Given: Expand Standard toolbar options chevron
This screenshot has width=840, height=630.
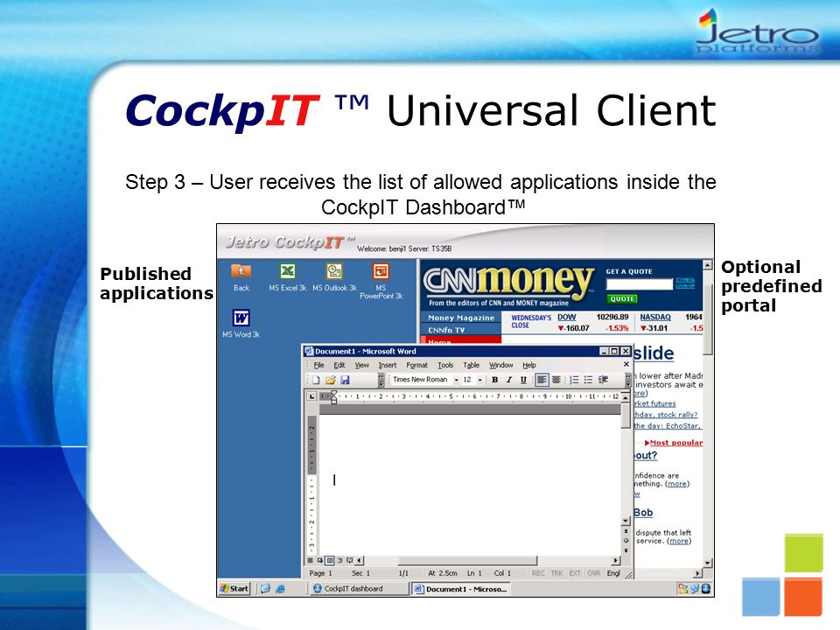Looking at the screenshot, I should point(381,380).
